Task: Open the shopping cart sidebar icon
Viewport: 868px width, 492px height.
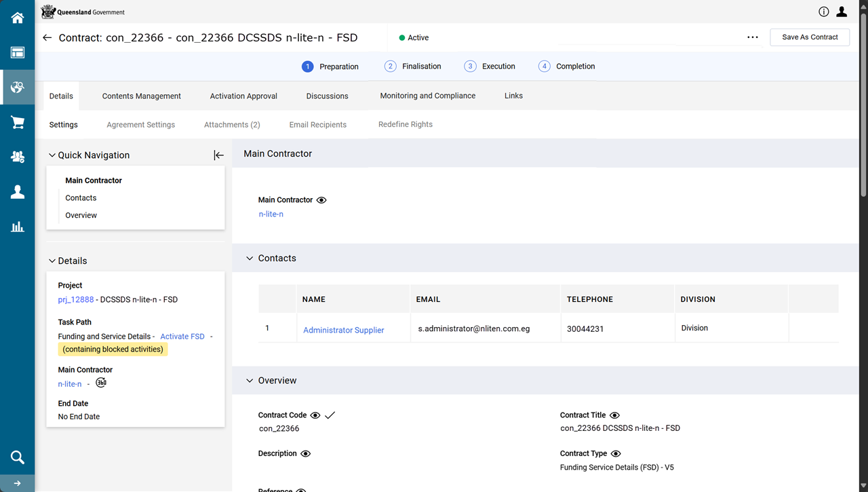Action: pyautogui.click(x=17, y=122)
